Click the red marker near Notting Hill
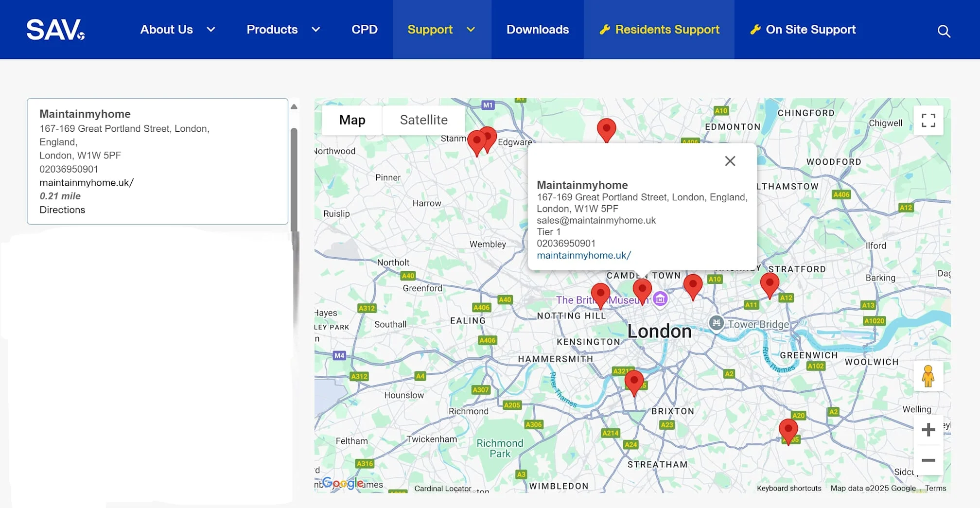 pos(600,297)
